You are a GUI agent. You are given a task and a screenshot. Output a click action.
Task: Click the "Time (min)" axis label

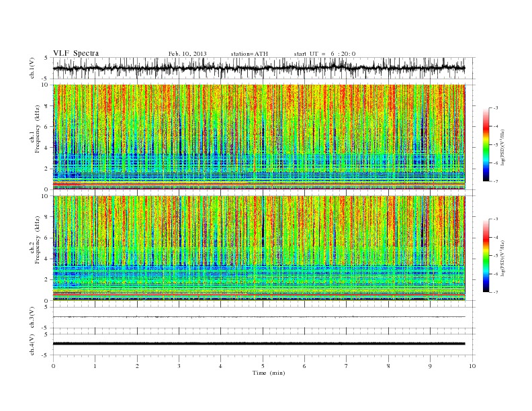tap(269, 373)
